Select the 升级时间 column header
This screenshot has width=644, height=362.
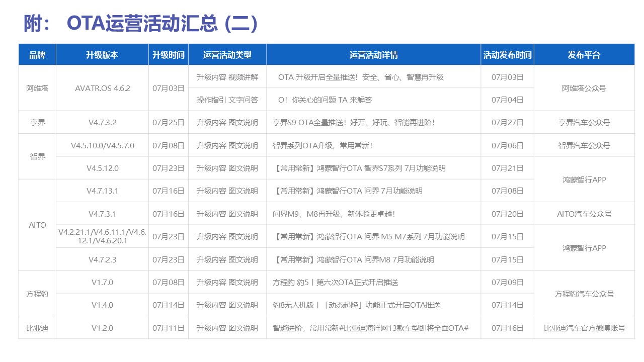169,55
